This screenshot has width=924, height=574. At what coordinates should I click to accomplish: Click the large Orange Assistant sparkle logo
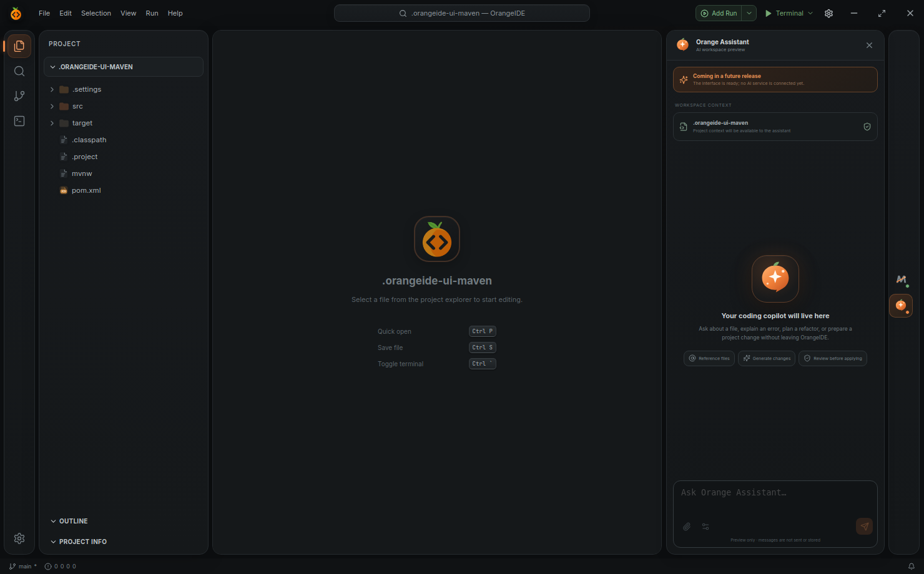(775, 278)
